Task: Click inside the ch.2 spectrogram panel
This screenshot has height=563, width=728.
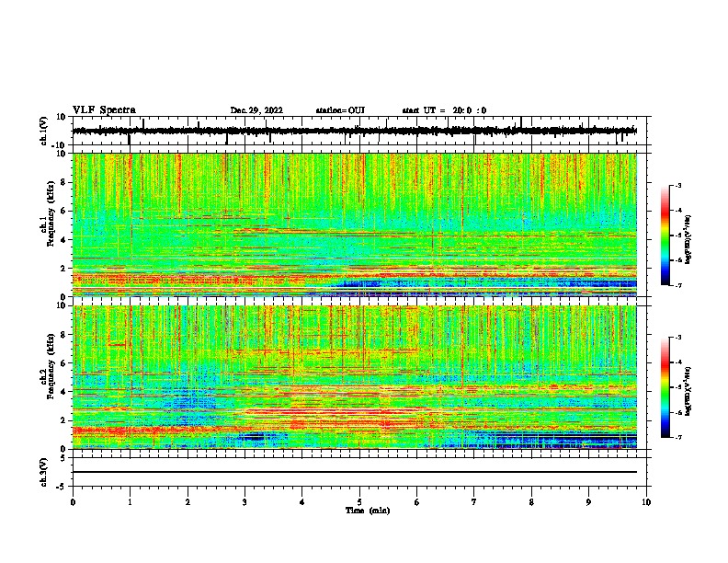Action: click(x=355, y=377)
